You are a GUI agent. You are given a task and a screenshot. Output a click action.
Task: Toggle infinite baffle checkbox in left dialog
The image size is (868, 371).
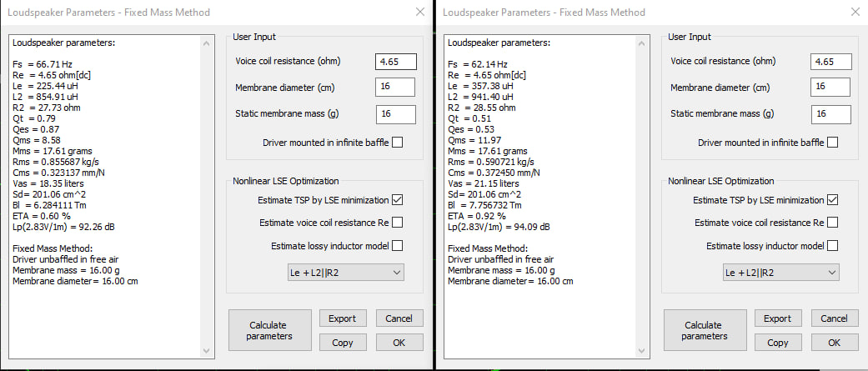pyautogui.click(x=398, y=143)
